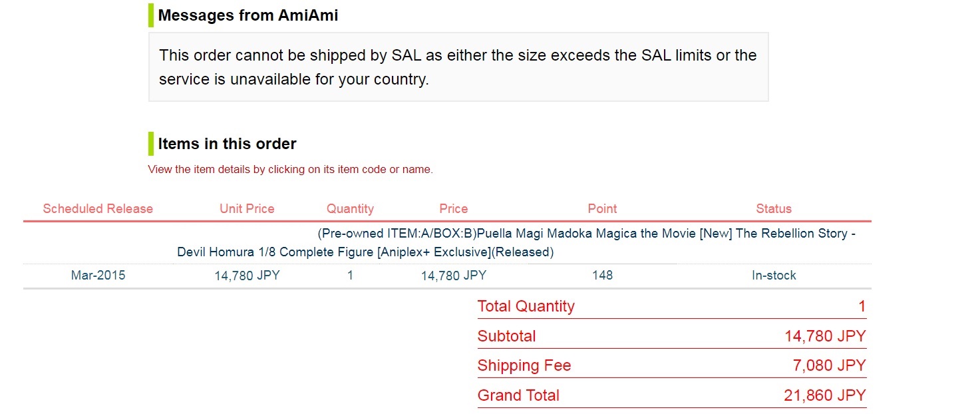Select the Quantity column header
Screen dimensions: 980x414
point(350,209)
